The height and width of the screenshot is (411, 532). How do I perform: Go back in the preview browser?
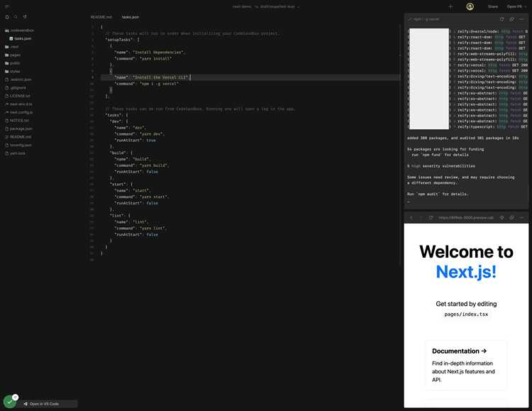click(411, 217)
